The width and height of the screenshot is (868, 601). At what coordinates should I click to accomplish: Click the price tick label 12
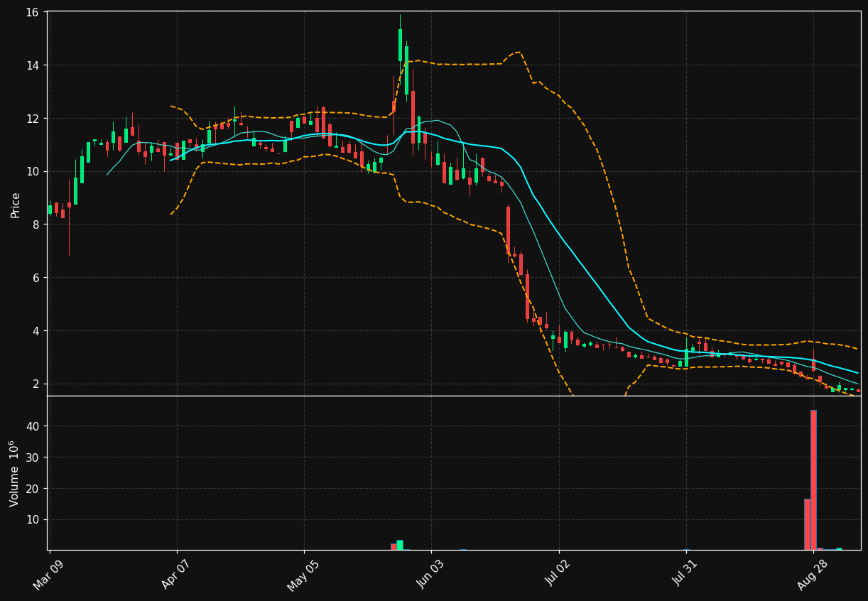pyautogui.click(x=34, y=119)
